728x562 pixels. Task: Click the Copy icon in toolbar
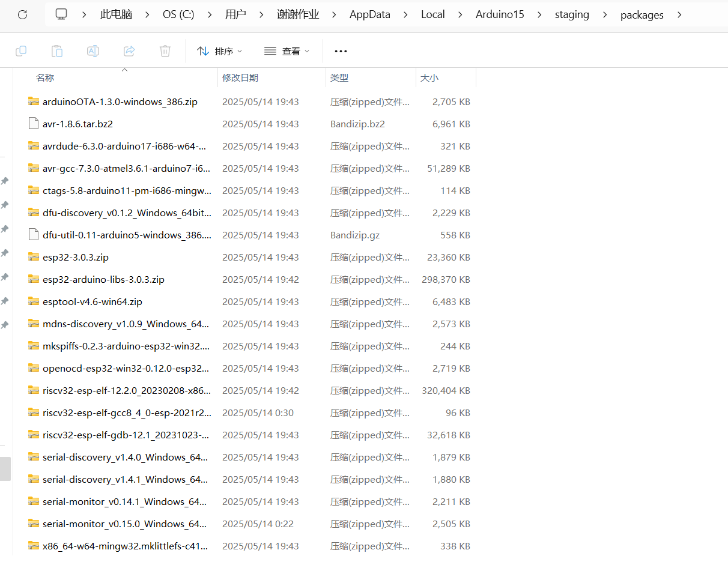pyautogui.click(x=21, y=51)
